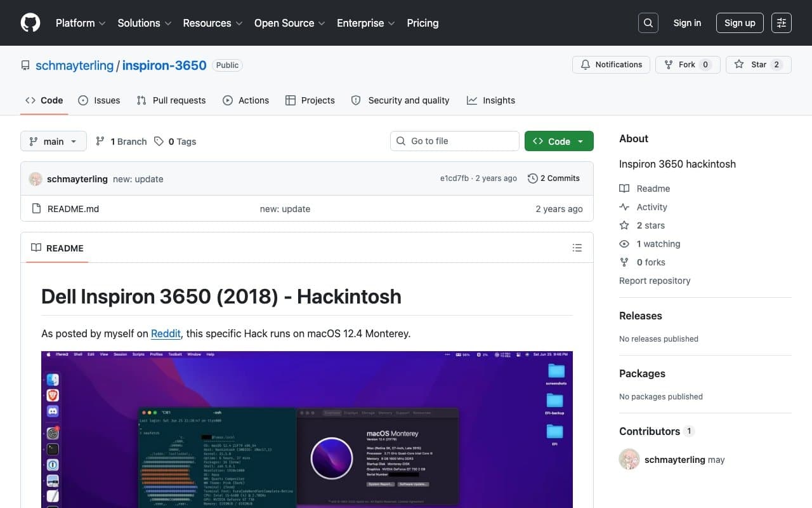Click the Public visibility badge

227,65
